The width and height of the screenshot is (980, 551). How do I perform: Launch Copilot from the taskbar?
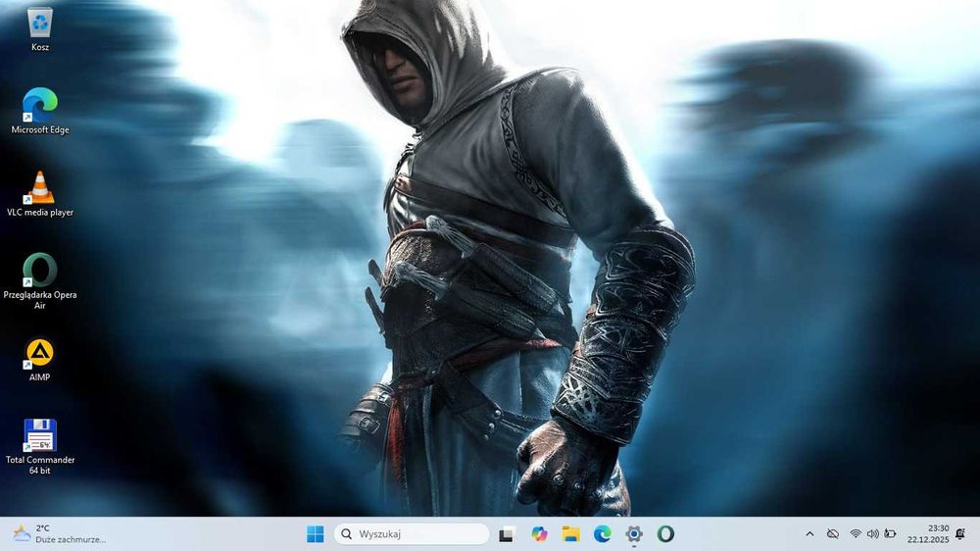point(539,534)
